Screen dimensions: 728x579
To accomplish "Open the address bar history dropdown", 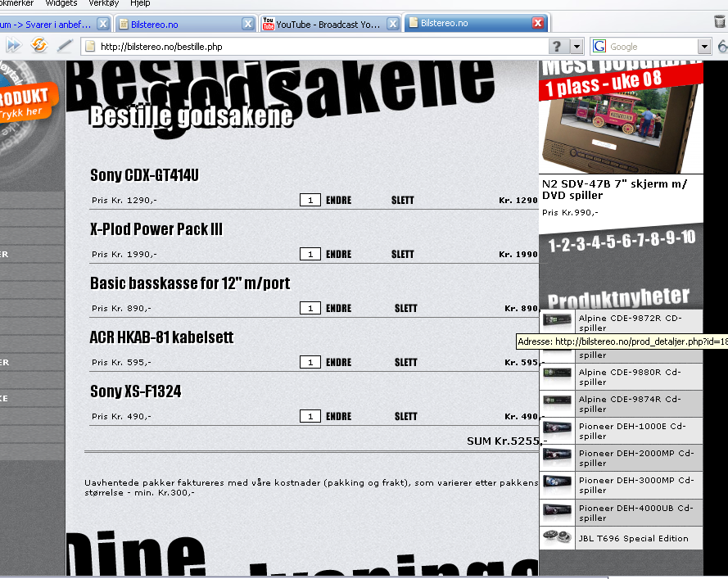I will coord(577,47).
